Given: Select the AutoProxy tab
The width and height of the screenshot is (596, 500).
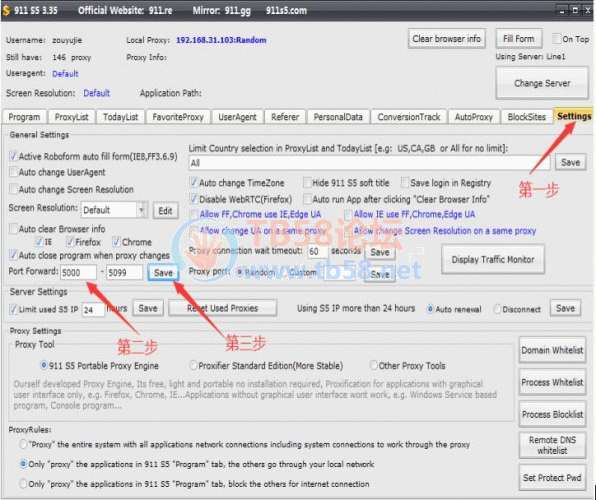Looking at the screenshot, I should (474, 117).
